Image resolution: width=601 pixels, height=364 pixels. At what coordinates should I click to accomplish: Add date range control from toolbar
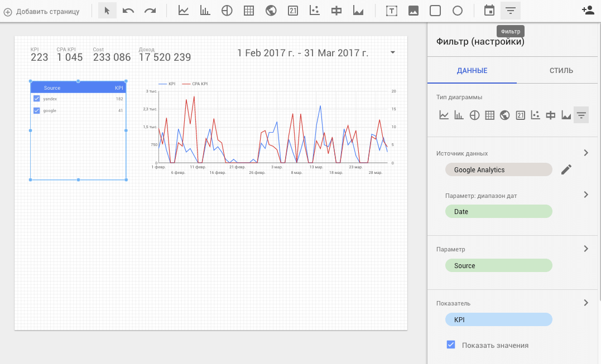tap(489, 11)
